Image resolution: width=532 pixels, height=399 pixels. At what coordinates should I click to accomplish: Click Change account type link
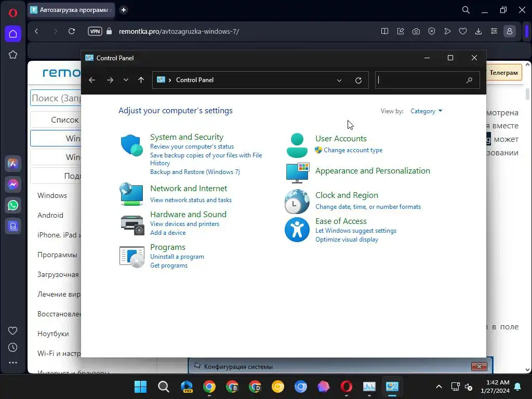(x=353, y=150)
